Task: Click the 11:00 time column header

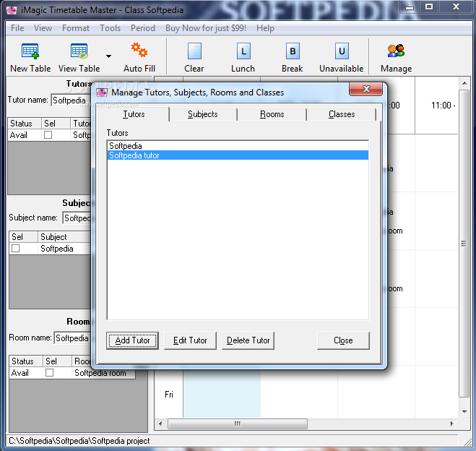Action: point(436,106)
